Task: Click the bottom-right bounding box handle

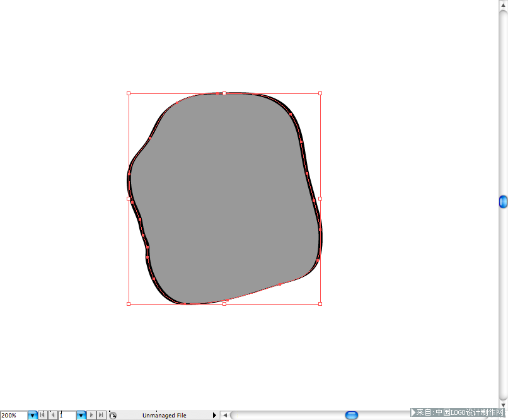Action: pyautogui.click(x=320, y=304)
